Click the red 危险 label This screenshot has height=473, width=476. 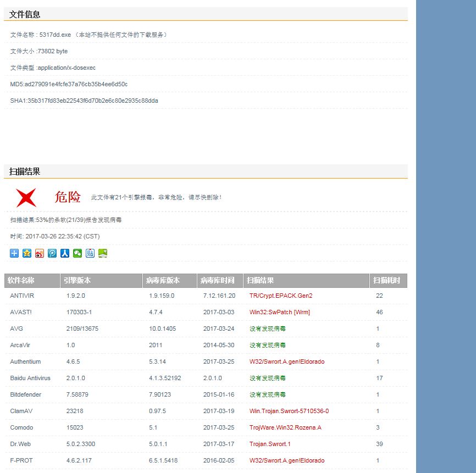point(68,197)
